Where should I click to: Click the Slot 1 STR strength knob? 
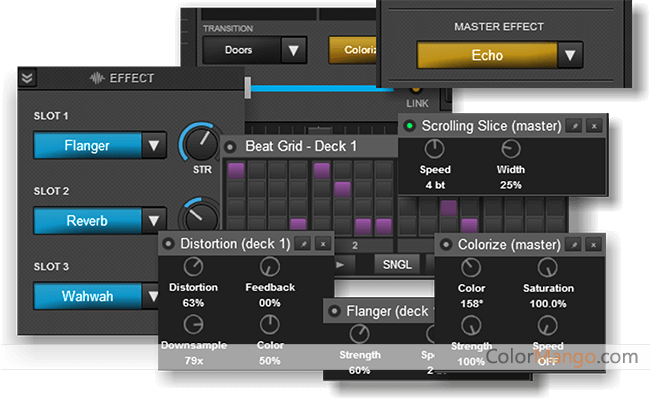tap(201, 143)
